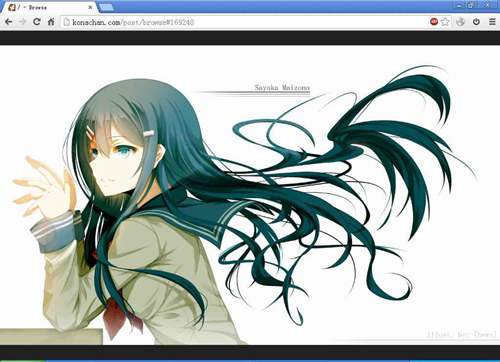Click the gray hand extension icon
The height and width of the screenshot is (362, 500).
tap(460, 22)
